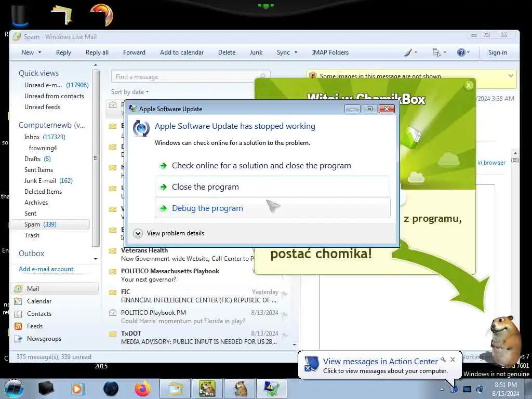The height and width of the screenshot is (399, 532).
Task: Click Add to calendar in toolbar
Action: click(x=182, y=52)
